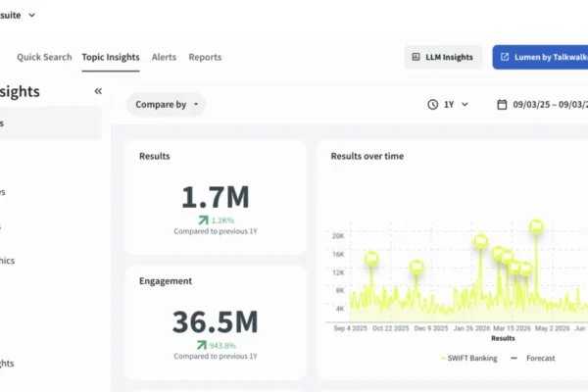Click the LLM Insights panel icon
Viewport: 588px width, 392px height.
click(x=416, y=57)
